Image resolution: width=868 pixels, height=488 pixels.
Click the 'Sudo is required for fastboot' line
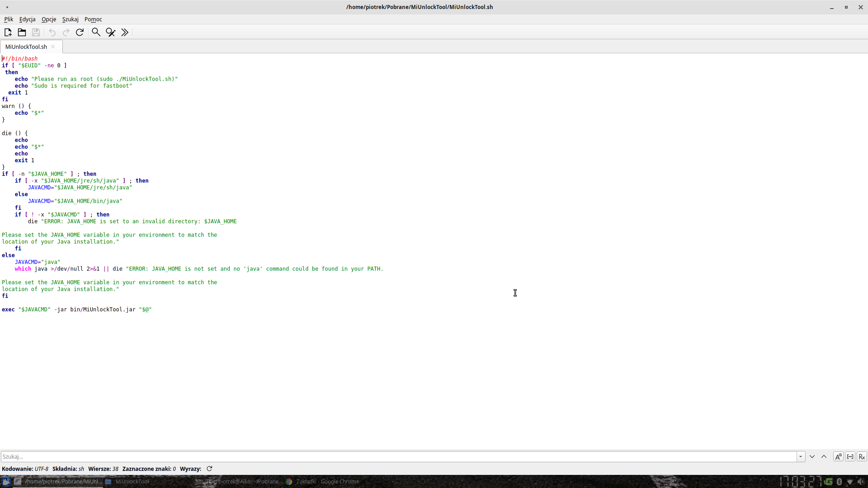(73, 85)
